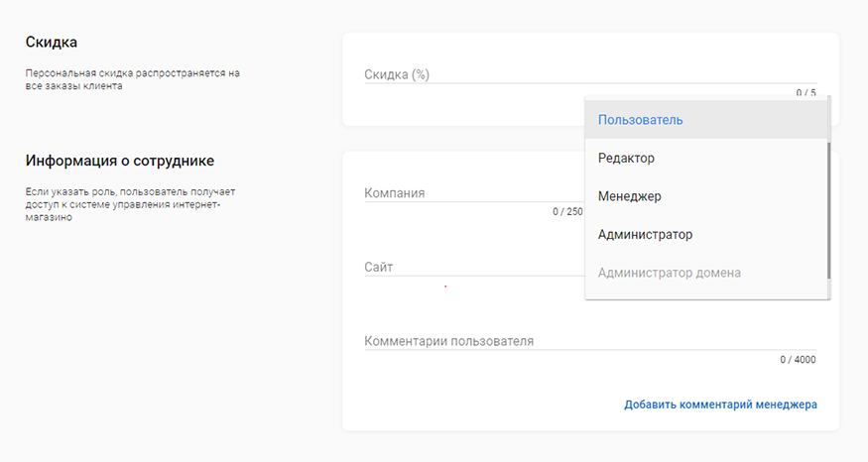Select the Пользователь role option

705,120
